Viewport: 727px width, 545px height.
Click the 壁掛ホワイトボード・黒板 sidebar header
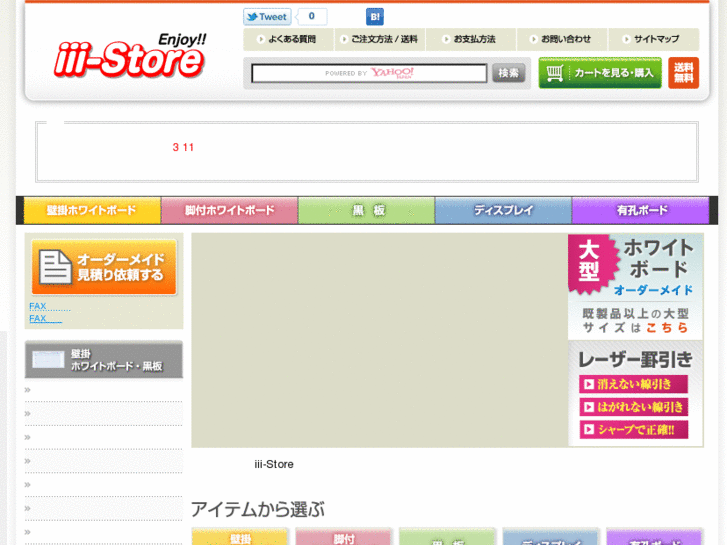(x=104, y=359)
